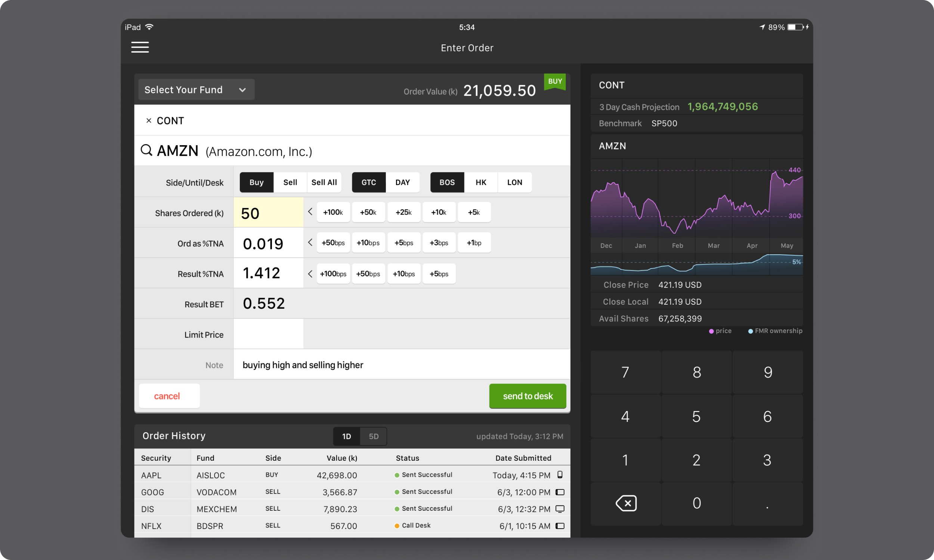Click the purple price legend dot
Image resolution: width=934 pixels, height=560 pixels.
(711, 331)
